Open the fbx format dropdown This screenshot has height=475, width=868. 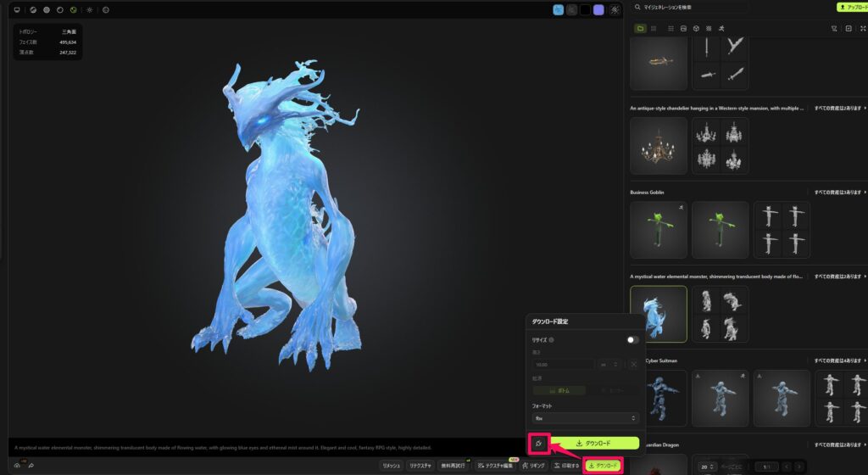pos(586,418)
